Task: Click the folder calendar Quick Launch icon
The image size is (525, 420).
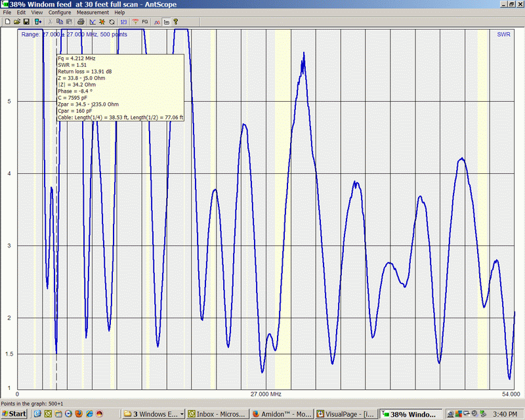Action: click(58, 414)
